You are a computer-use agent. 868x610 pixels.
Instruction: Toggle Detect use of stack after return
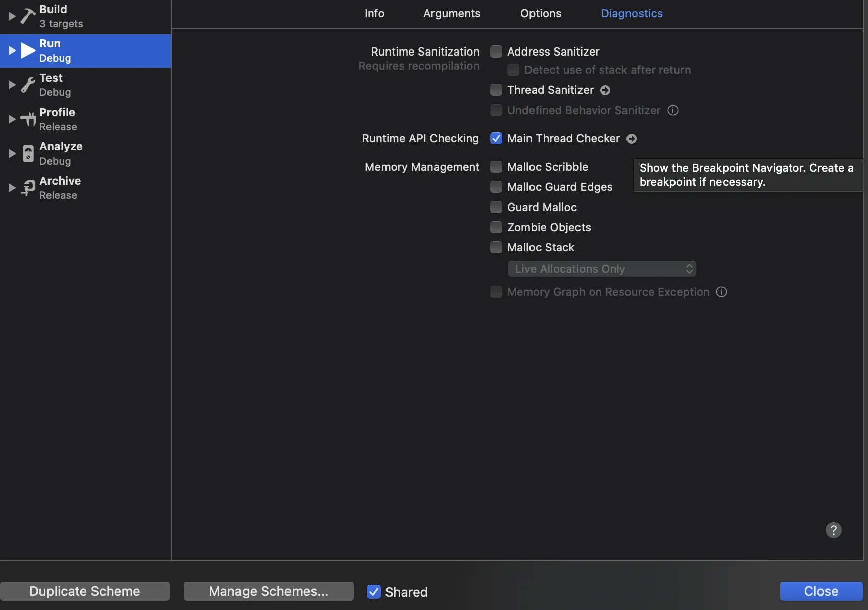(x=513, y=70)
